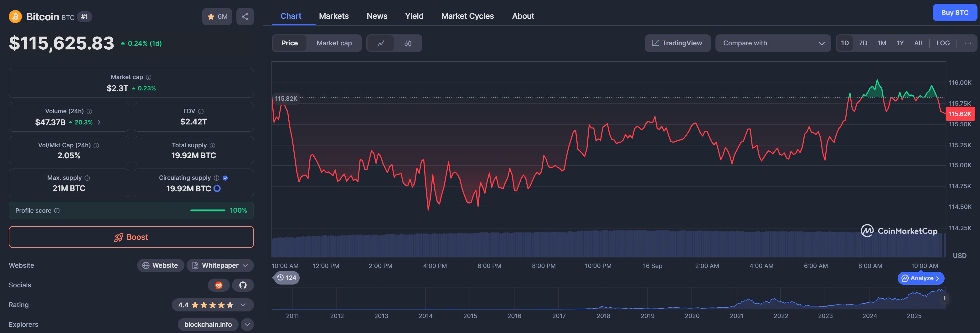Switch to line chart view icon
This screenshot has width=980, height=333.
[x=380, y=43]
